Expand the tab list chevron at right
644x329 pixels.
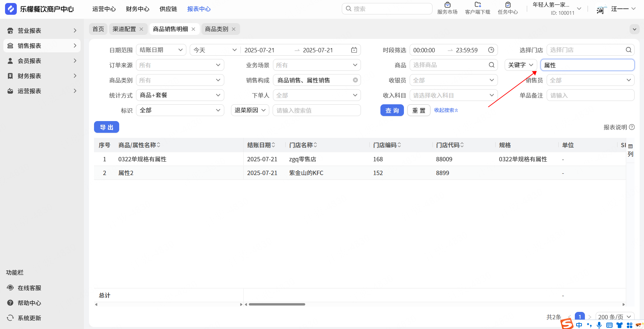tap(634, 29)
